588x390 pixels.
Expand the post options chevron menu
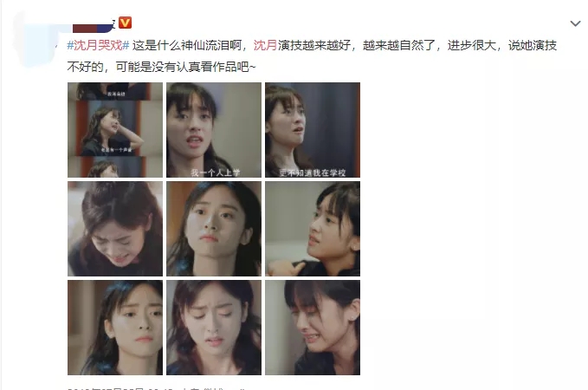click(575, 23)
